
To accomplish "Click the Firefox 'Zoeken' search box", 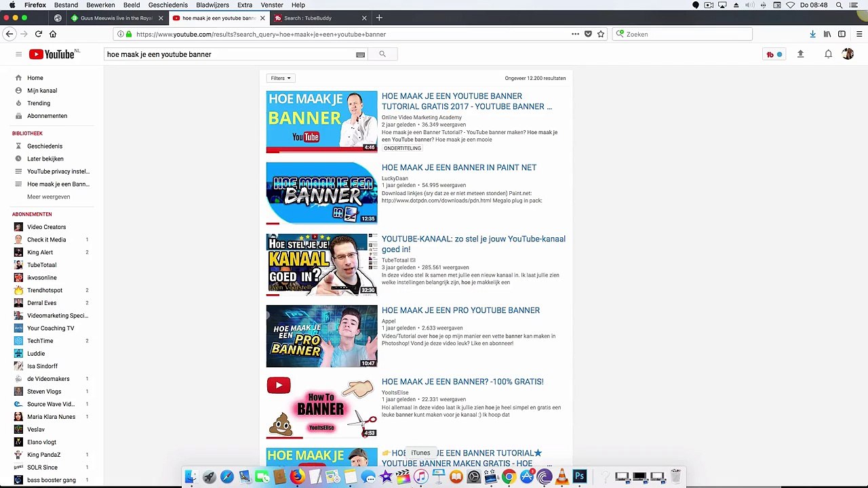I will point(682,34).
